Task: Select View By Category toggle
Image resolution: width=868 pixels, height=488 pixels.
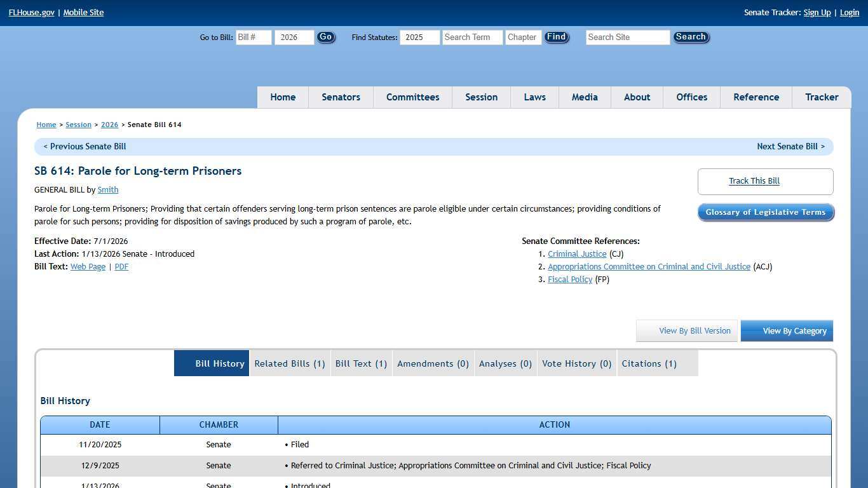Action: (787, 331)
